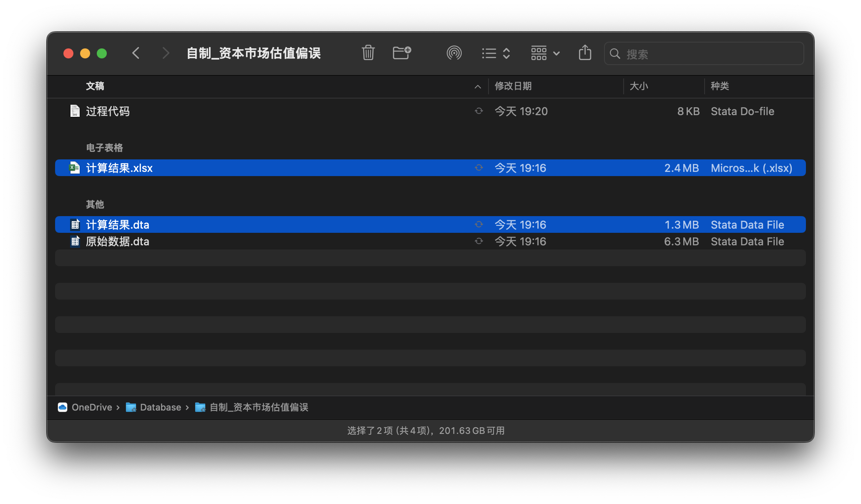The image size is (861, 504).
Task: Click the share icon in toolbar
Action: point(585,53)
